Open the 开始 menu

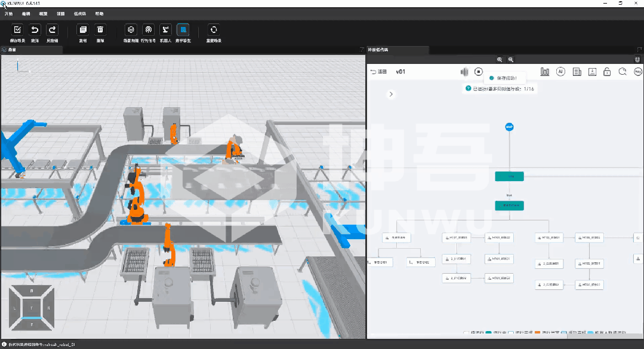tap(8, 14)
